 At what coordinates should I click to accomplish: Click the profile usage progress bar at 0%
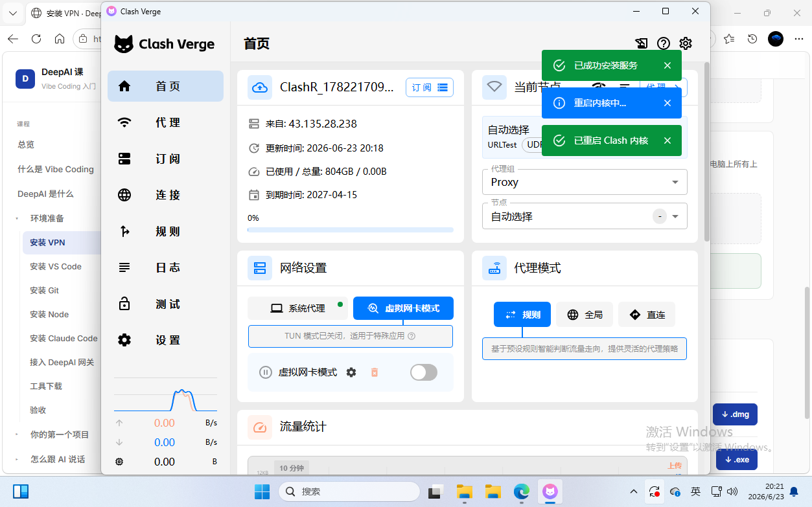tap(351, 230)
